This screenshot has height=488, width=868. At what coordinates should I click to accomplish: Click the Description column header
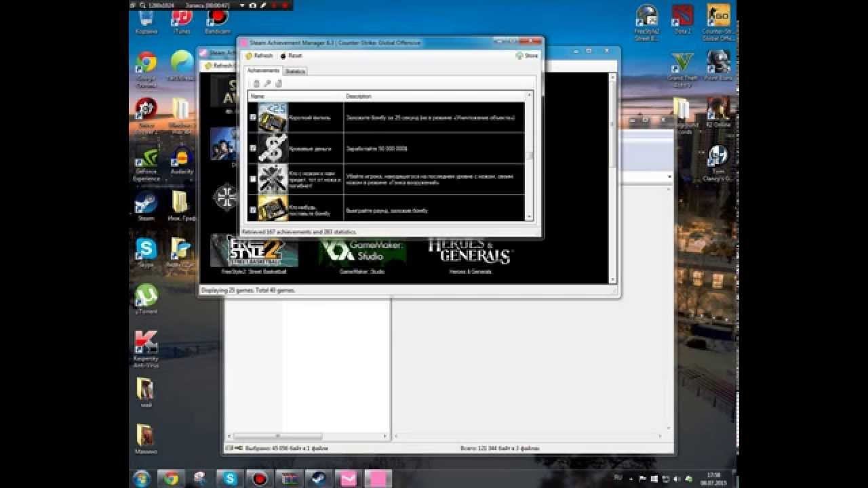[x=434, y=96]
